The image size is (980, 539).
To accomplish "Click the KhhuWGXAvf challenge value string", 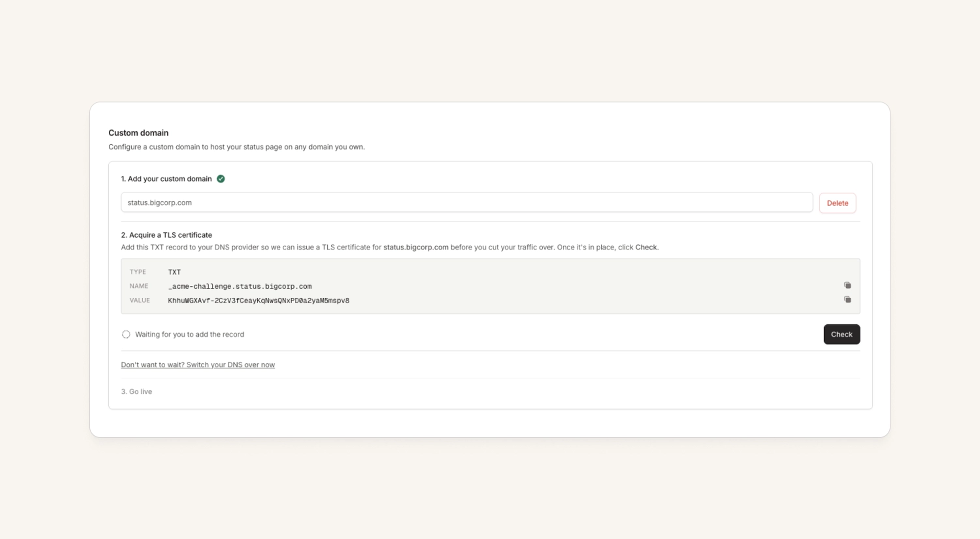I will (x=259, y=301).
